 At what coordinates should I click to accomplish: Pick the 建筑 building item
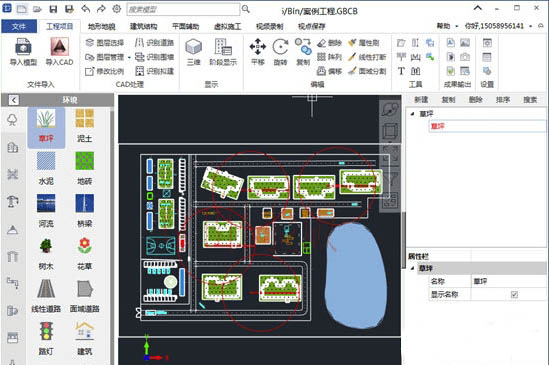point(84,338)
